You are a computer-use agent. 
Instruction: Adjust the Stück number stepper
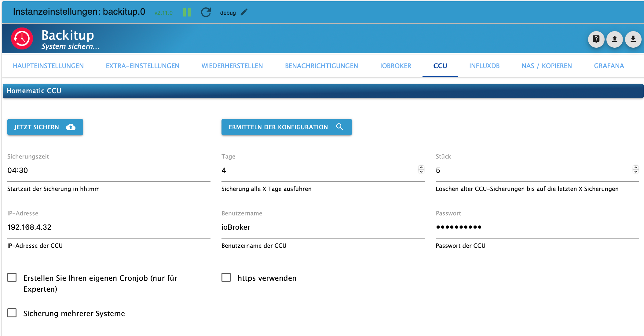click(x=635, y=169)
